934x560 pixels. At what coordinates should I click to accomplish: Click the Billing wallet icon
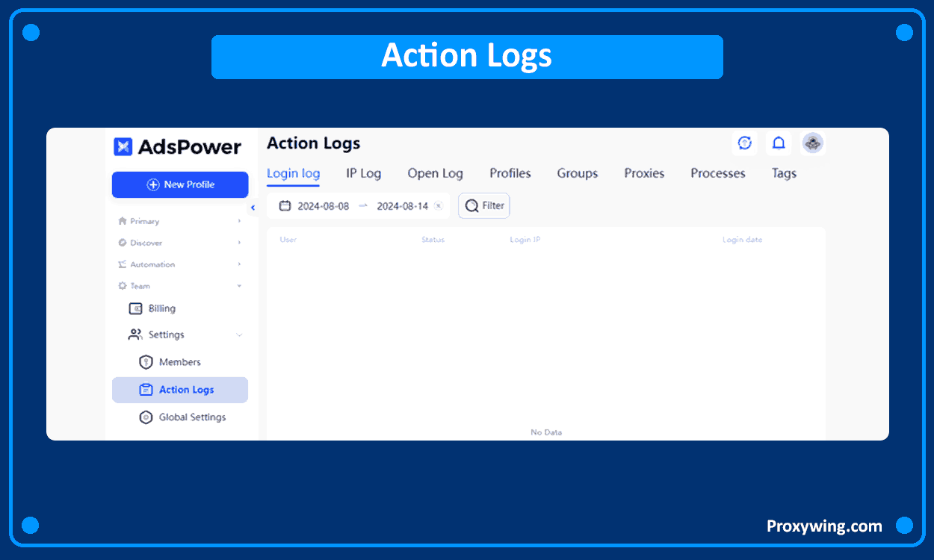(136, 308)
